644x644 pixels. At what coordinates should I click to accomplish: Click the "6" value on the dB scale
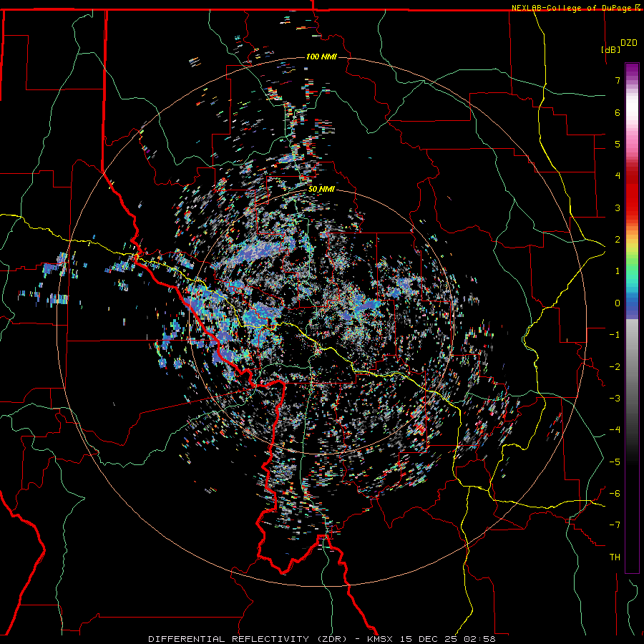point(618,112)
